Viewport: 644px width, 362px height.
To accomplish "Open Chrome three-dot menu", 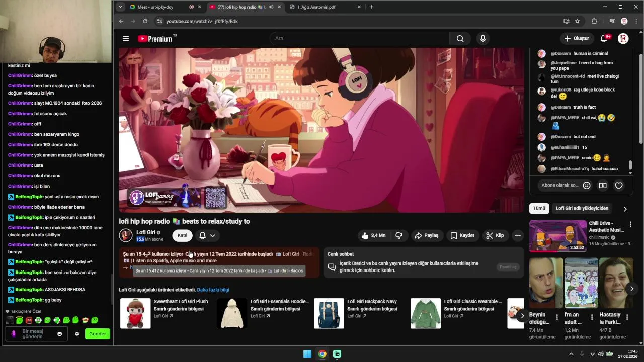I will (x=637, y=21).
